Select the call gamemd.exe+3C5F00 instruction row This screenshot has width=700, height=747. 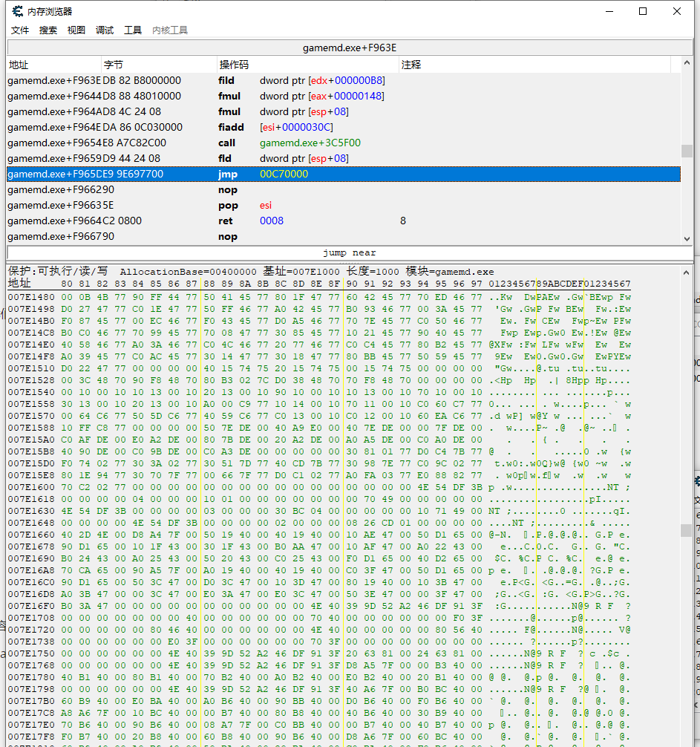tap(341, 143)
